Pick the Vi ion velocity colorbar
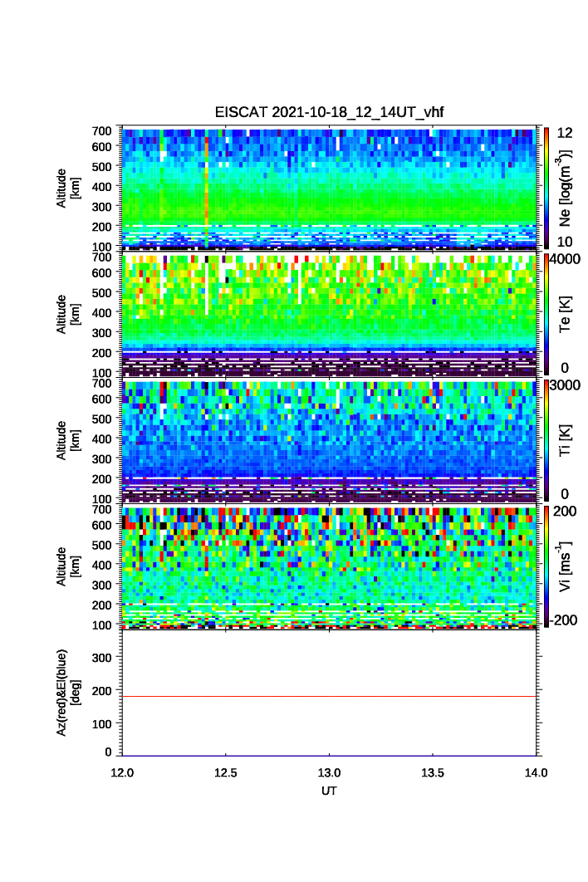The width and height of the screenshot is (588, 882). 545,567
